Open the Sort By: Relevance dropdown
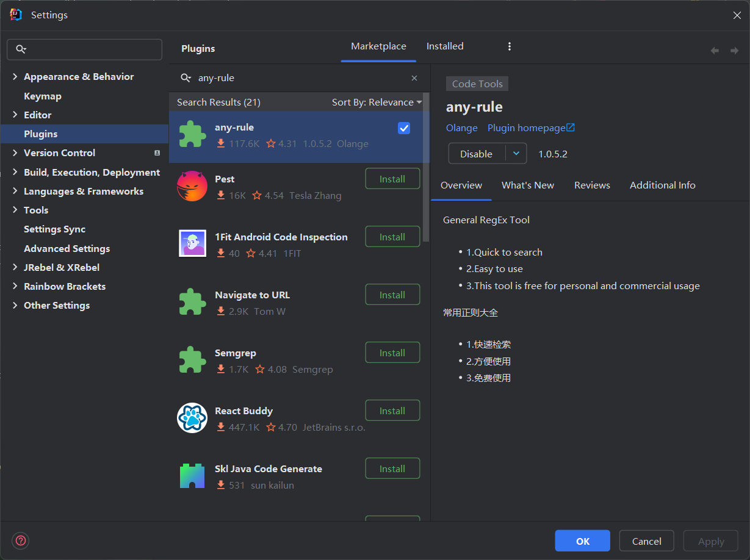The height and width of the screenshot is (560, 750). click(377, 102)
